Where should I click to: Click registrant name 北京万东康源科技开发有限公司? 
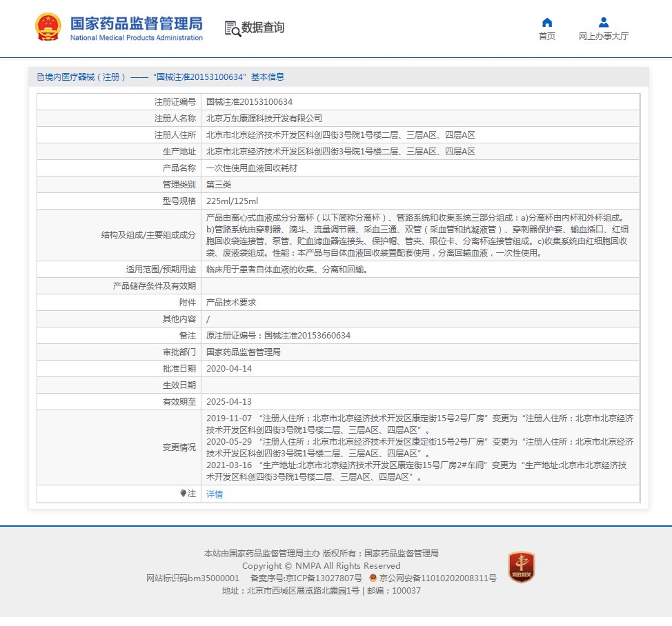(264, 118)
